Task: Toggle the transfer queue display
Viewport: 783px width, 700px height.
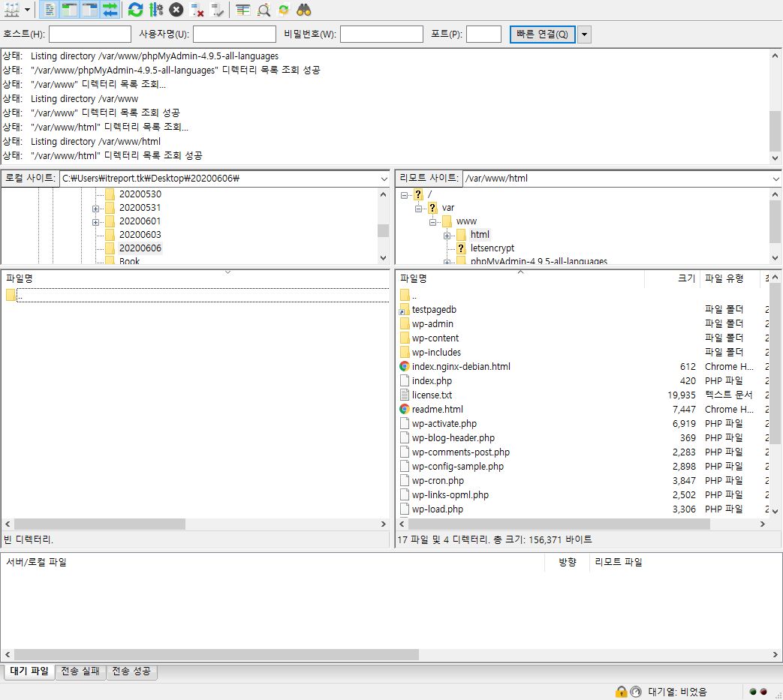Action: tap(110, 10)
